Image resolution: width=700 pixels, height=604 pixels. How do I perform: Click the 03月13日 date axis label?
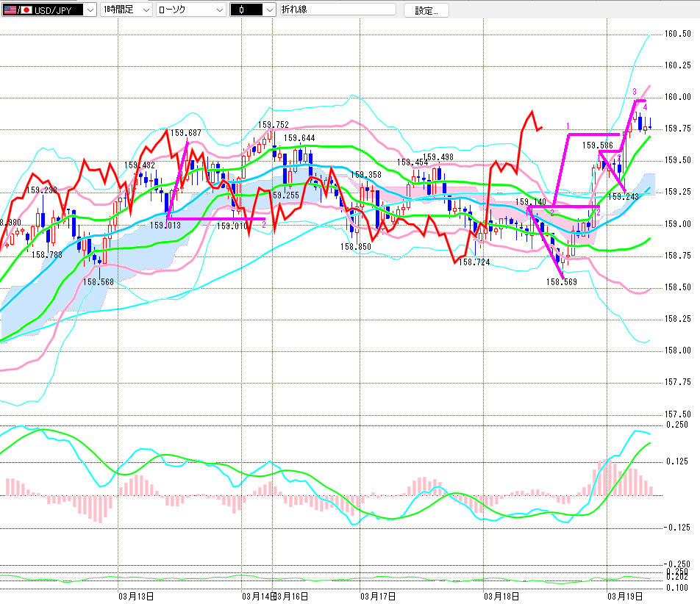pos(135,595)
